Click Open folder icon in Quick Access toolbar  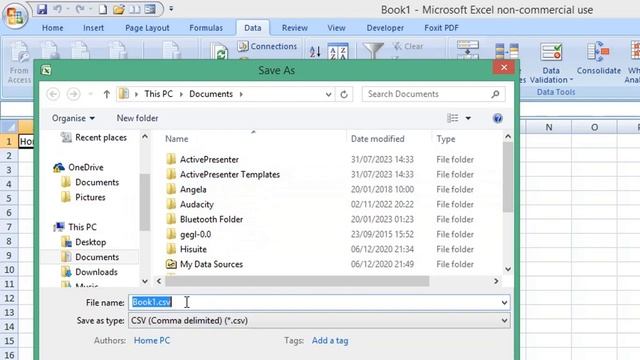pyautogui.click(x=119, y=9)
